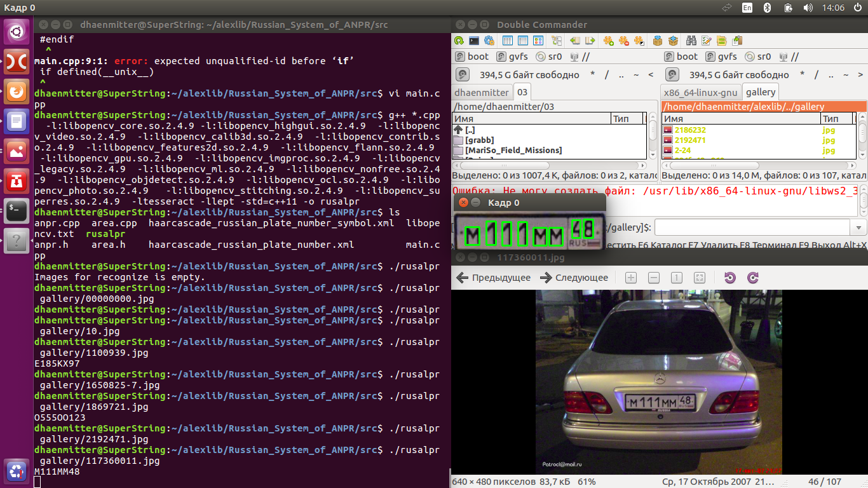
Task: Click invert selection icon in toolbar
Action: pos(639,41)
